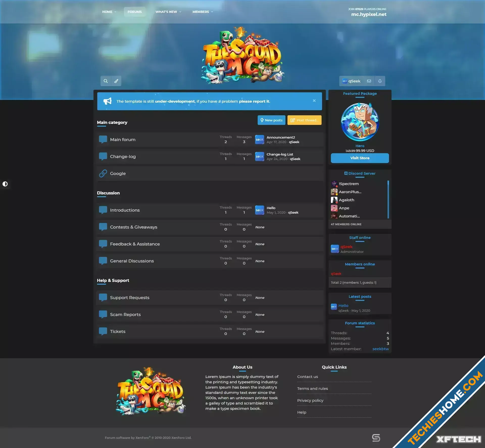Screen dimensions: 485x448
Task: Click !Spectrem's Discord avatar
Action: coord(334,184)
